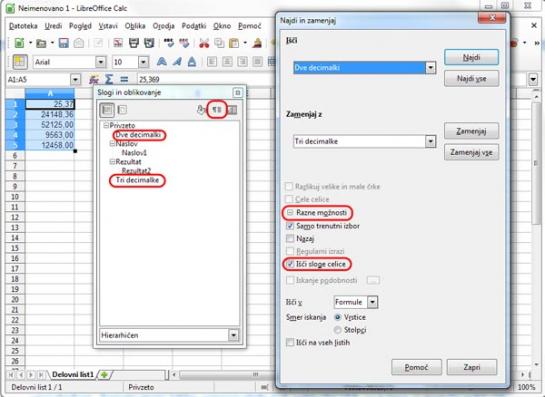Click the Cut scissors icon
Screen dimensions: 545x397
point(204,43)
